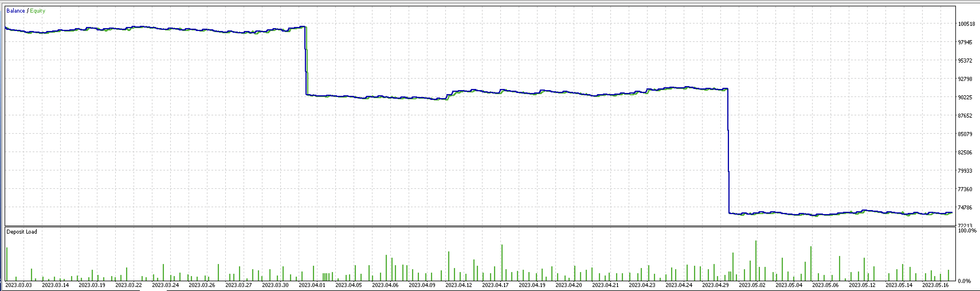Click the 2023.03.26 date label
Viewport: 980px width, 291px height.
point(202,285)
